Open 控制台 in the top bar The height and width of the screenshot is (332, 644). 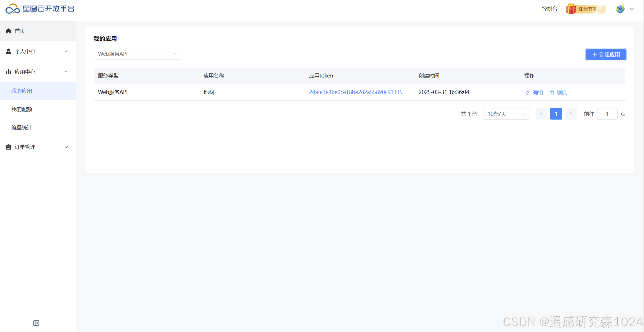point(549,9)
